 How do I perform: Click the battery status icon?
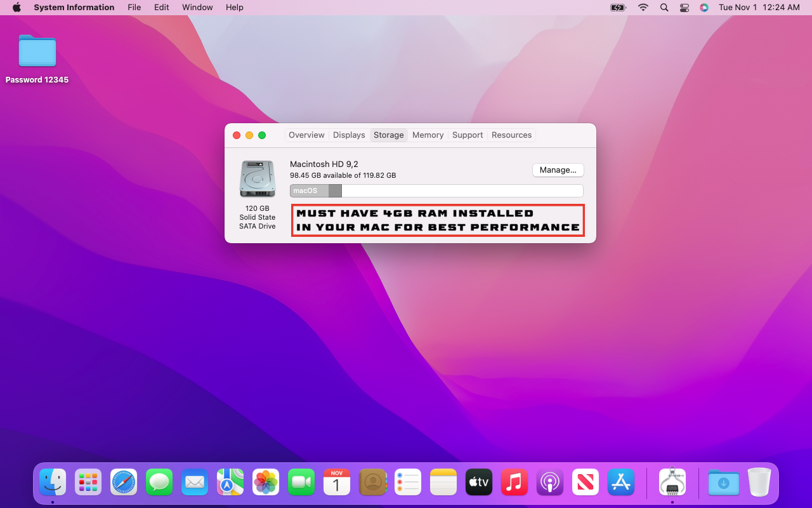(x=618, y=8)
